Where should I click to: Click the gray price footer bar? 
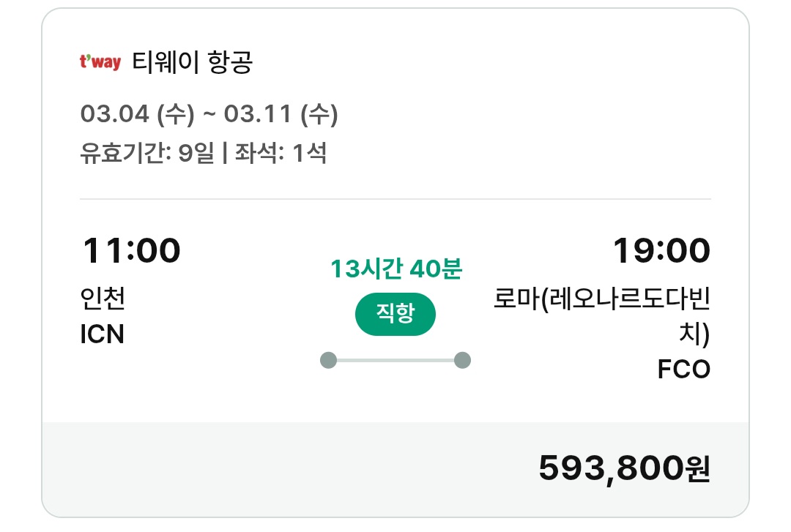coord(293,468)
